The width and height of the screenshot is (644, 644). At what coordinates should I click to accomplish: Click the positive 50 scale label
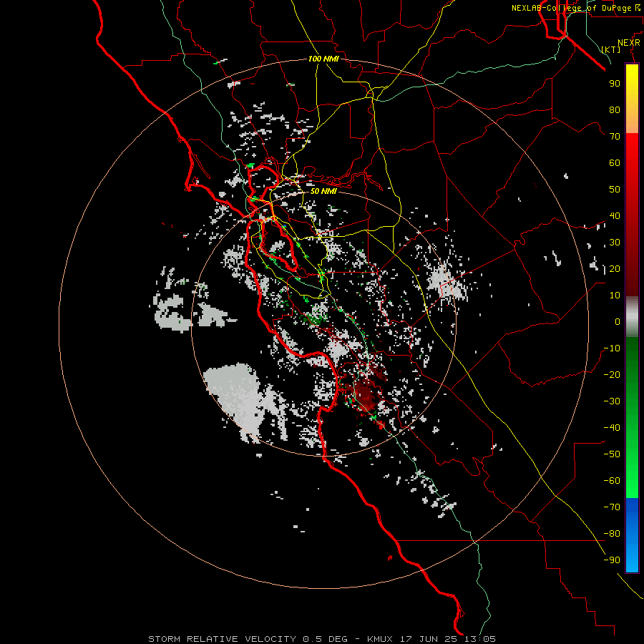615,190
